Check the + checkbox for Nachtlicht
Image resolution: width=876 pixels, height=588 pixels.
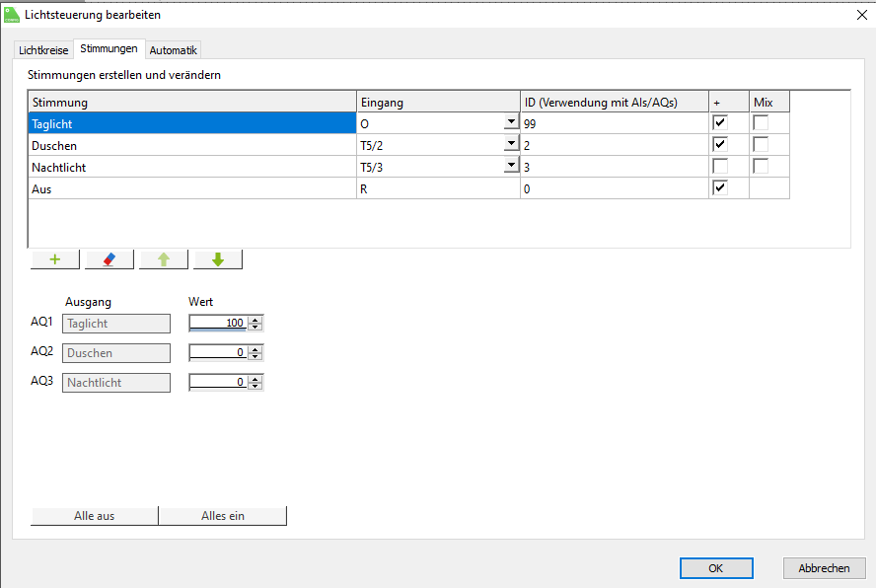(x=720, y=166)
